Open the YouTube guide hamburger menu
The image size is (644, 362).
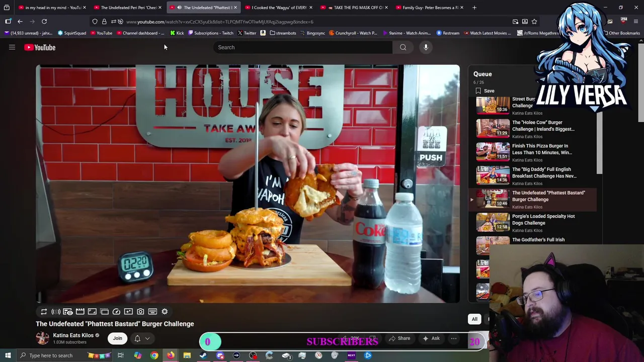12,47
